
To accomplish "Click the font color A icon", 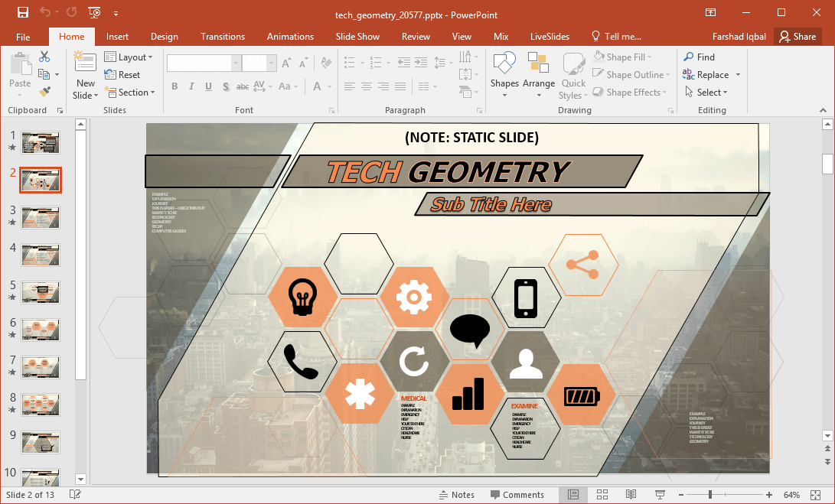I will point(318,86).
